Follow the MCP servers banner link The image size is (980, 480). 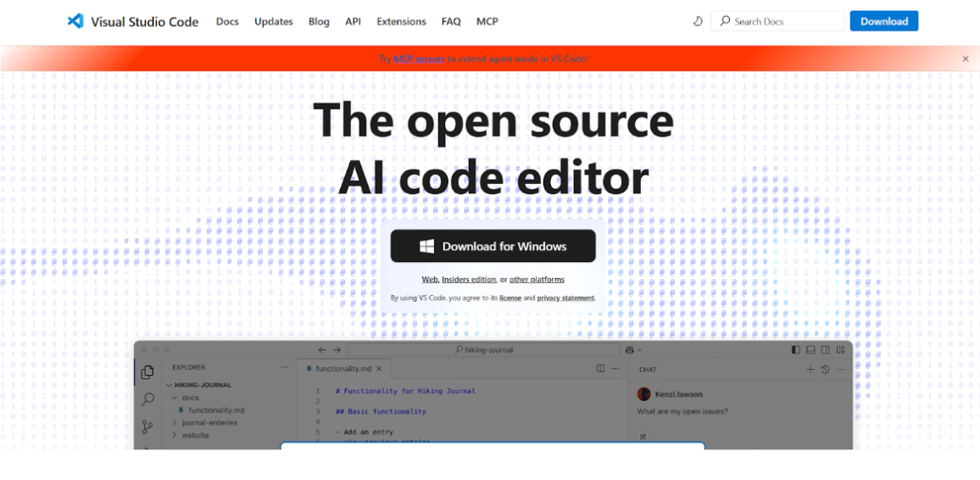(x=419, y=59)
